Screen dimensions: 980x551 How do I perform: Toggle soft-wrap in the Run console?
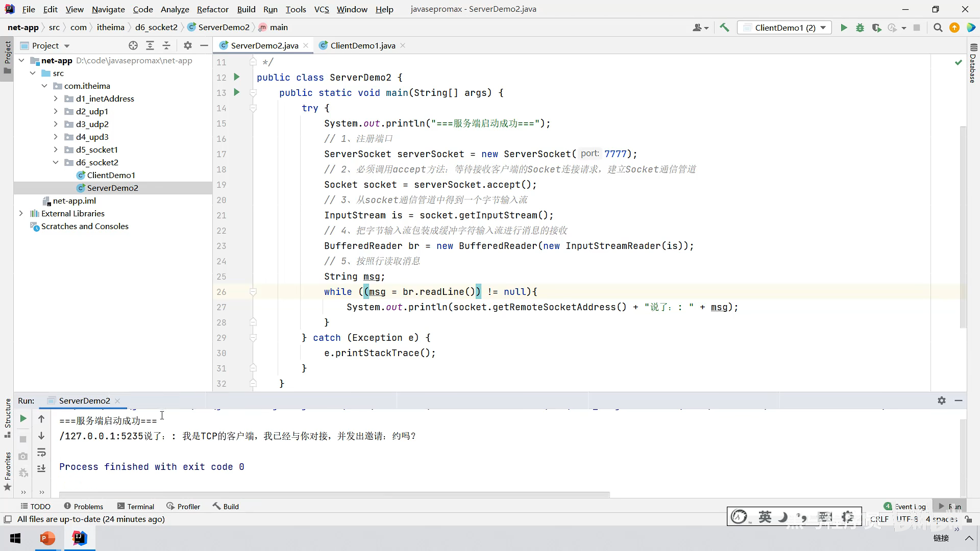click(x=41, y=453)
